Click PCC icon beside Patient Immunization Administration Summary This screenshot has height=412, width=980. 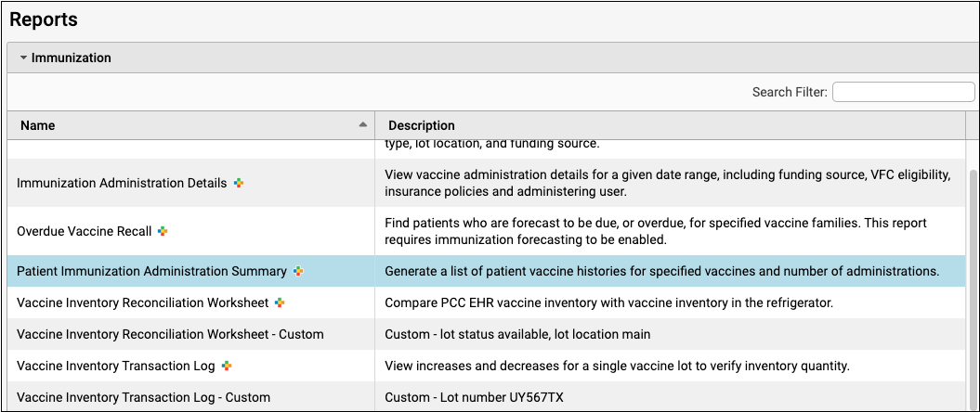[x=298, y=271]
